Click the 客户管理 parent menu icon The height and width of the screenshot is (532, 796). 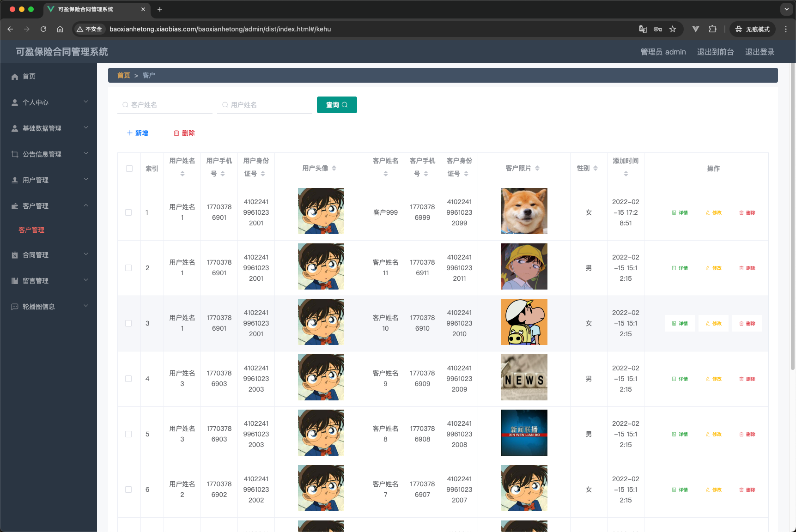pos(15,206)
